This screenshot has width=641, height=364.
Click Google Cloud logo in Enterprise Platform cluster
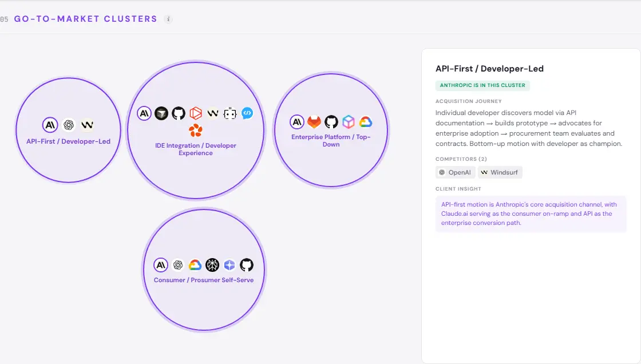click(x=366, y=122)
